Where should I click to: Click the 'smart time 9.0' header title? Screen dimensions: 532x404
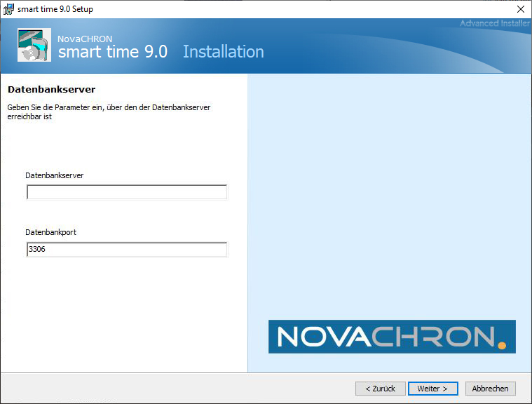pyautogui.click(x=112, y=52)
